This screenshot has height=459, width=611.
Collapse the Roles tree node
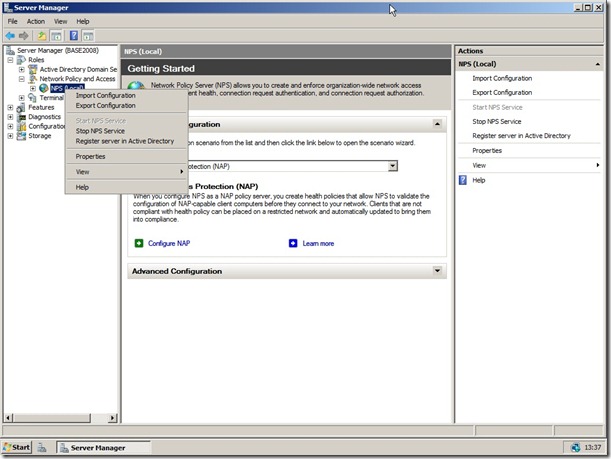pos(11,60)
